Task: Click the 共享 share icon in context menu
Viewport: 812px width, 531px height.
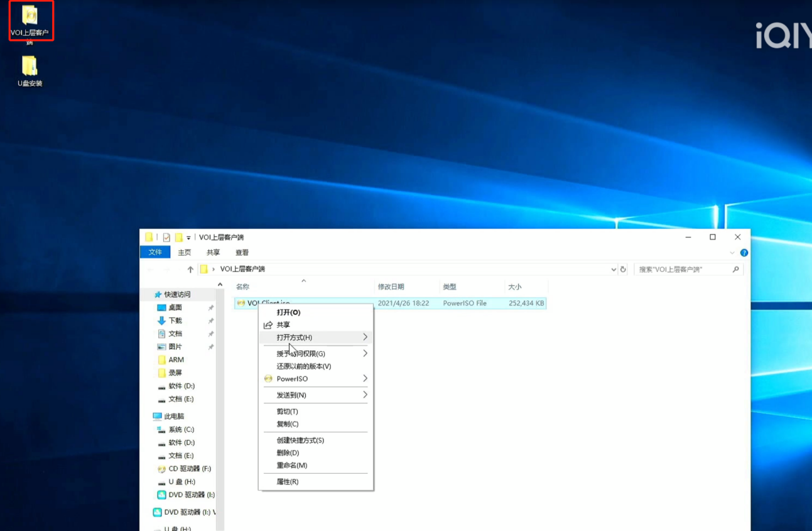Action: tap(268, 325)
